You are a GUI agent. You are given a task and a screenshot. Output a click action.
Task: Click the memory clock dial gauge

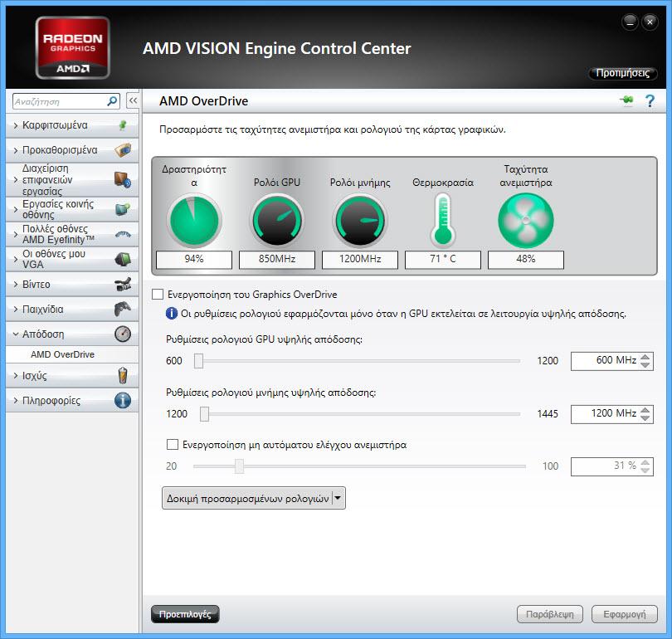[360, 220]
